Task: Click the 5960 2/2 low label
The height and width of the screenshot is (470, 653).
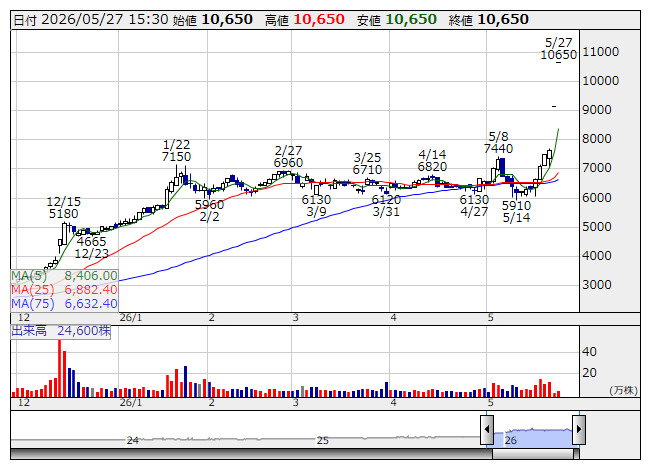Action: (209, 211)
